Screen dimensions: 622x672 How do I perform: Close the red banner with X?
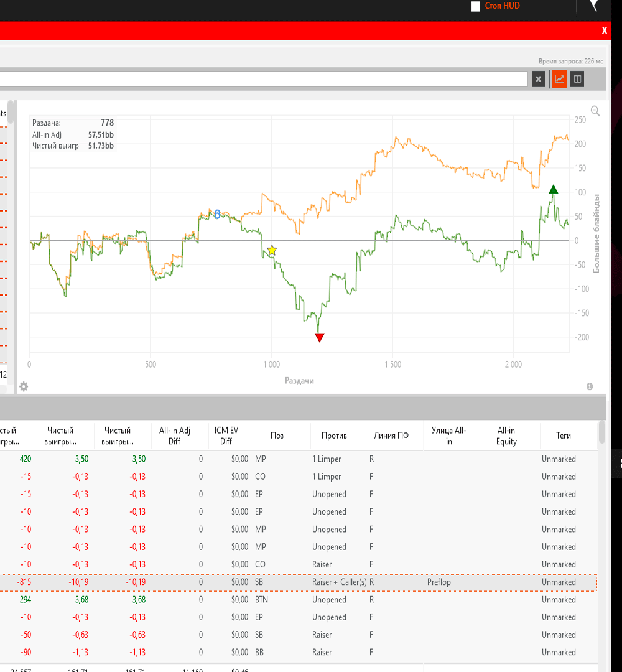[x=604, y=30]
